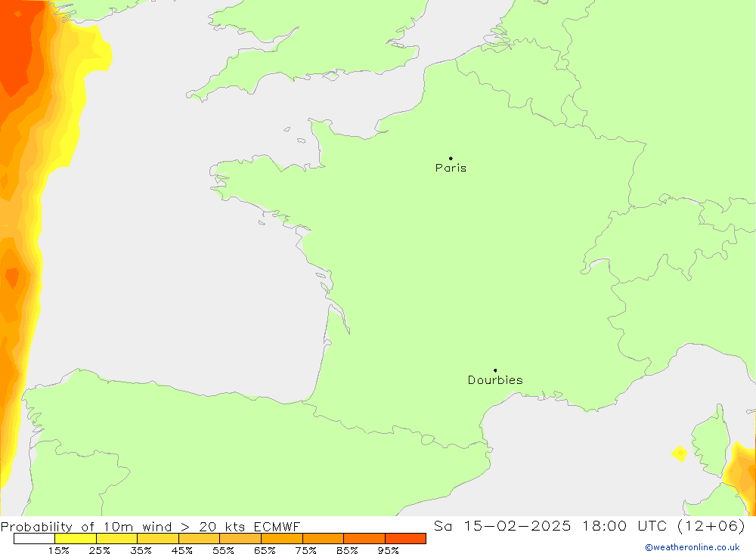The image size is (756, 554).
Task: Click the 15% legend label
Action: click(58, 550)
